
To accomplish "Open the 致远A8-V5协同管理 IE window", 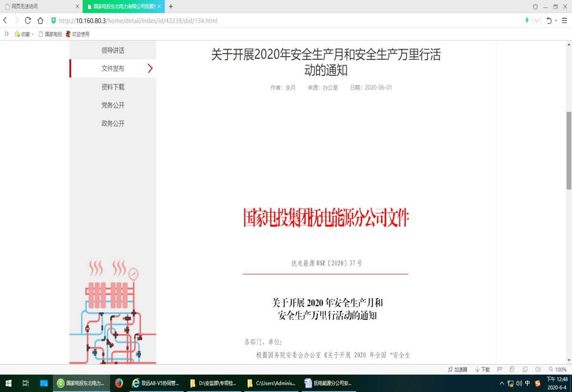I will pyautogui.click(x=156, y=383).
